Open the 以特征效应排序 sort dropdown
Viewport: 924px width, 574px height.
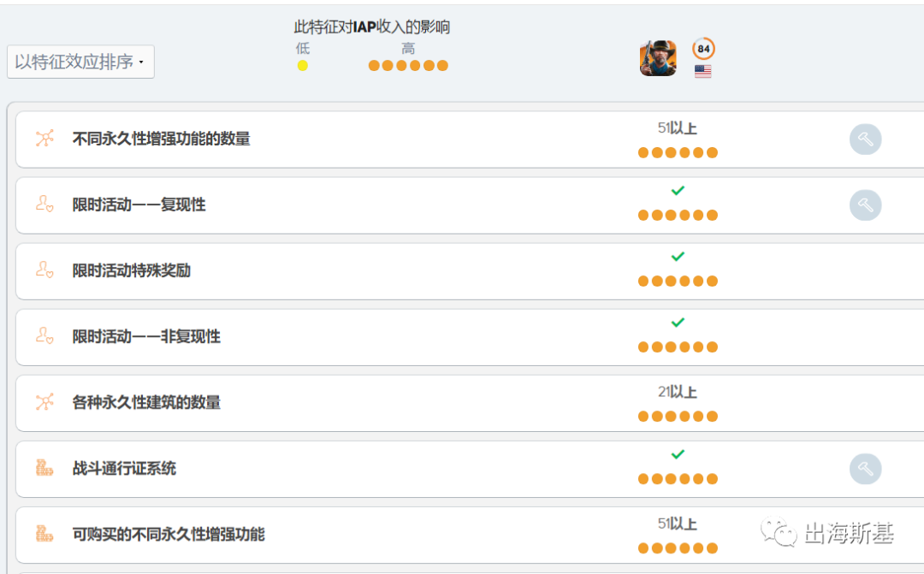[x=80, y=62]
